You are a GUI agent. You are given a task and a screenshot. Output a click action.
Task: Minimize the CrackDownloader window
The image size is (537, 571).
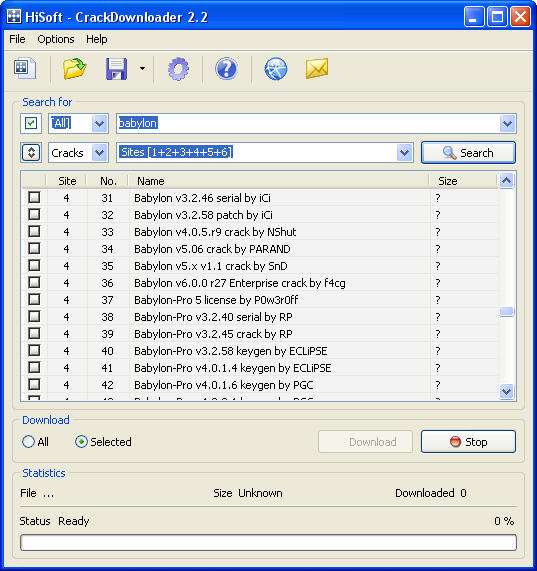pos(474,16)
